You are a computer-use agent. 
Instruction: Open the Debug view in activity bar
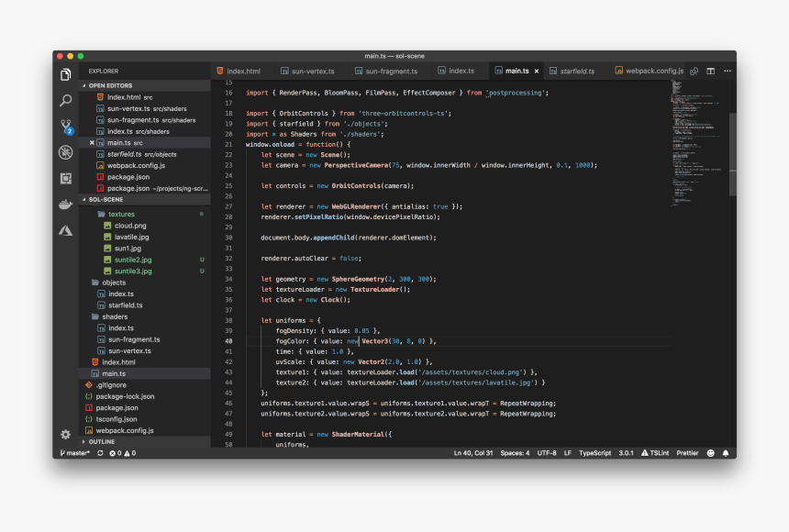pyautogui.click(x=65, y=152)
